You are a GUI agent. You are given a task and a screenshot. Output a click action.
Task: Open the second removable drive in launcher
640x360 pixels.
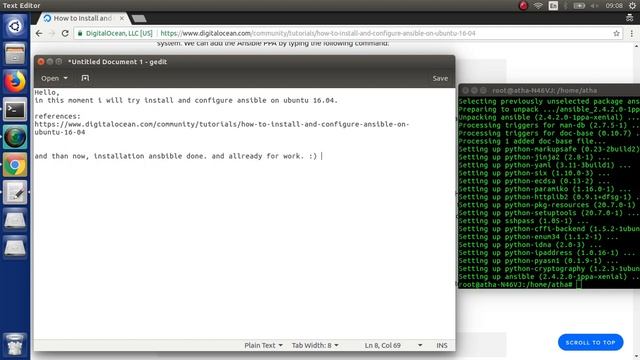coord(15,247)
